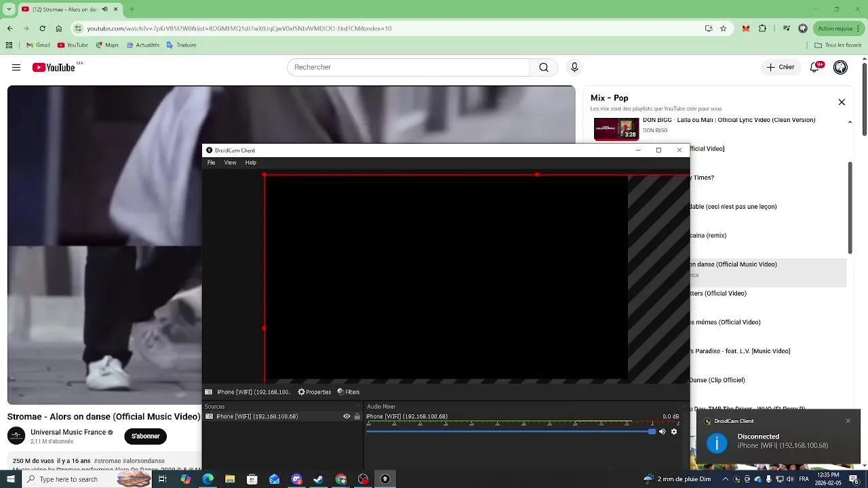Click the iPhone audio volume slider
The image size is (868, 488).
(x=511, y=432)
